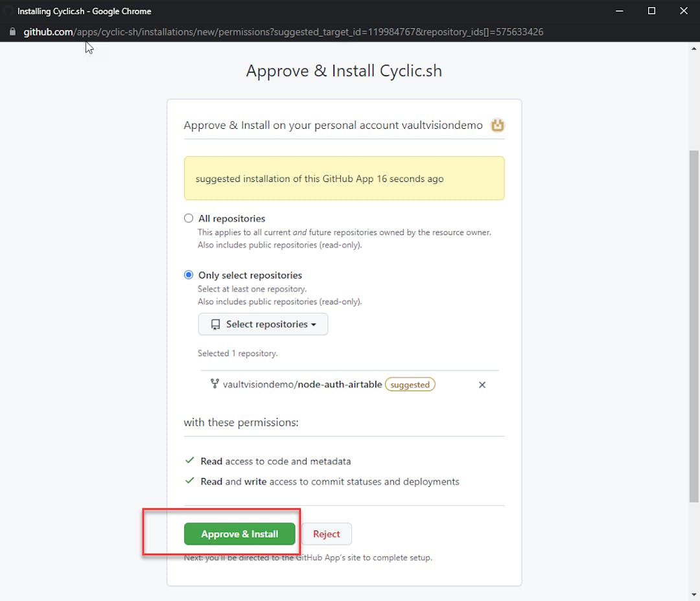Click the suggested badge next to the repository
Image resolution: width=700 pixels, height=601 pixels.
point(410,384)
